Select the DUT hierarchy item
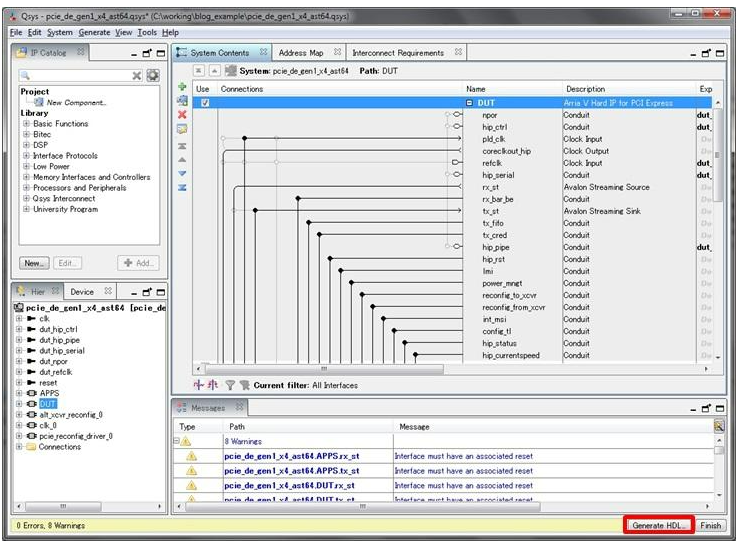 pyautogui.click(x=48, y=404)
